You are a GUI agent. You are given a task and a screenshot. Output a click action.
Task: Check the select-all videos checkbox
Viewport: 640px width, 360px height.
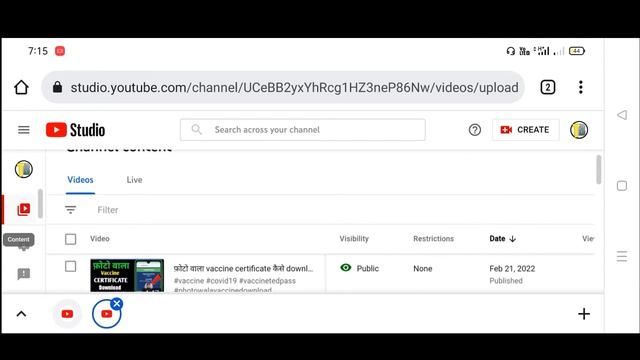(x=71, y=239)
